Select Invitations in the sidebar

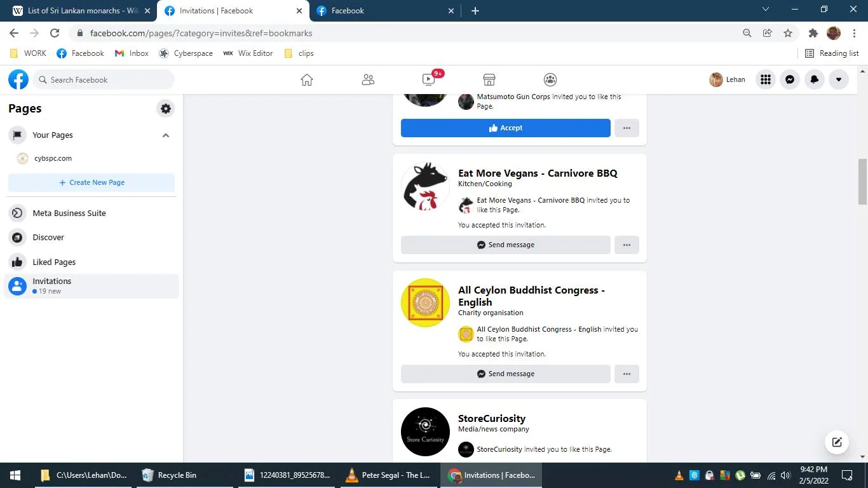[92, 286]
